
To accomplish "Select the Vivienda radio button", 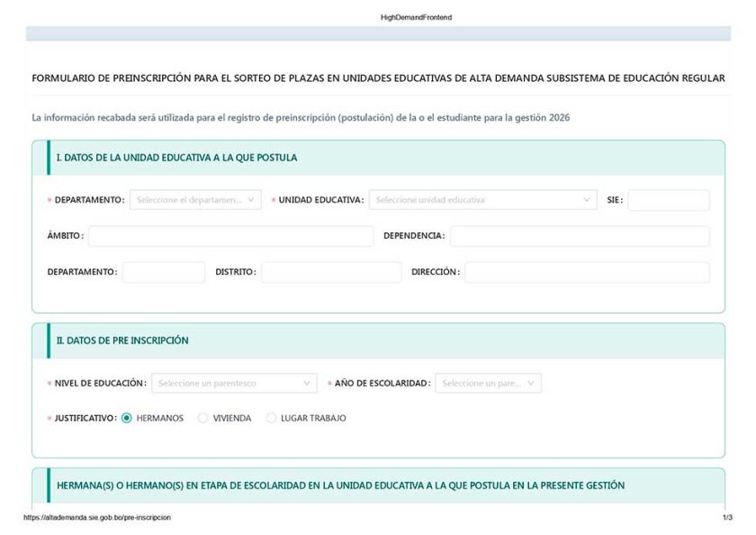I will (203, 418).
